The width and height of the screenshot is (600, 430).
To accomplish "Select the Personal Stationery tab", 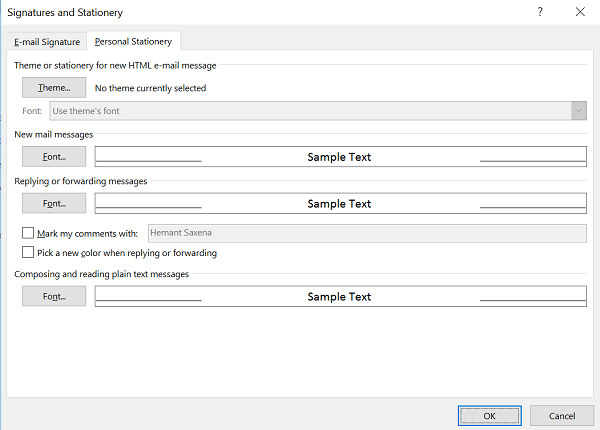I will (131, 42).
